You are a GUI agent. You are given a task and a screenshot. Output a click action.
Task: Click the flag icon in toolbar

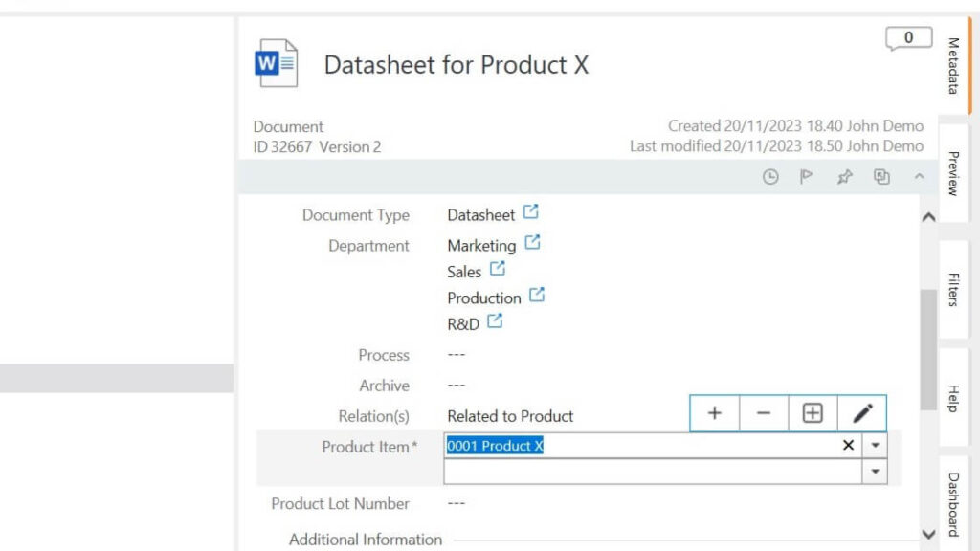806,177
